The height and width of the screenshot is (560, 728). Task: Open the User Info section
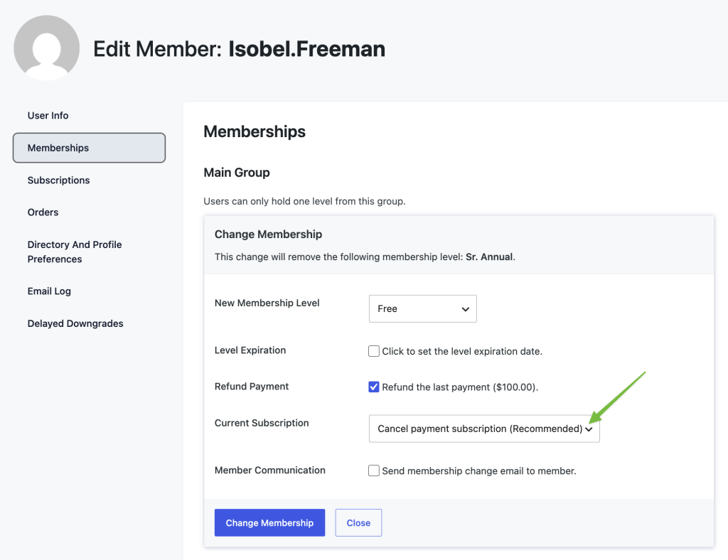48,116
